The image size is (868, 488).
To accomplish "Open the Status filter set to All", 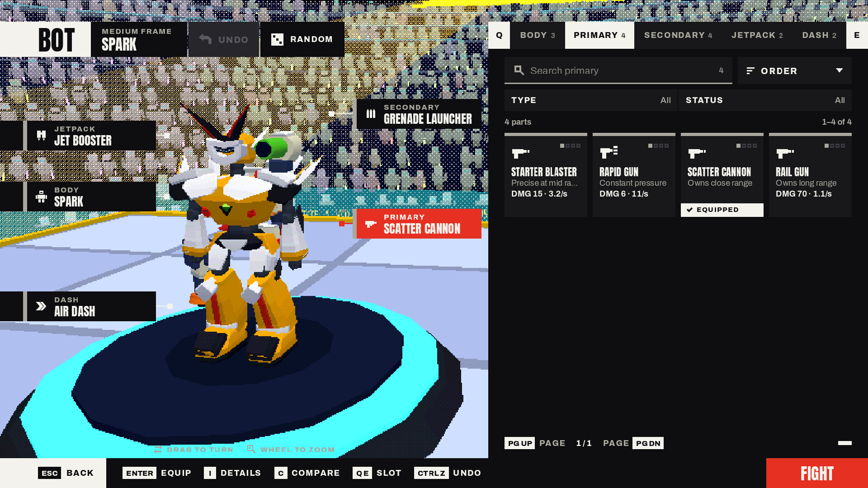I will [x=765, y=100].
